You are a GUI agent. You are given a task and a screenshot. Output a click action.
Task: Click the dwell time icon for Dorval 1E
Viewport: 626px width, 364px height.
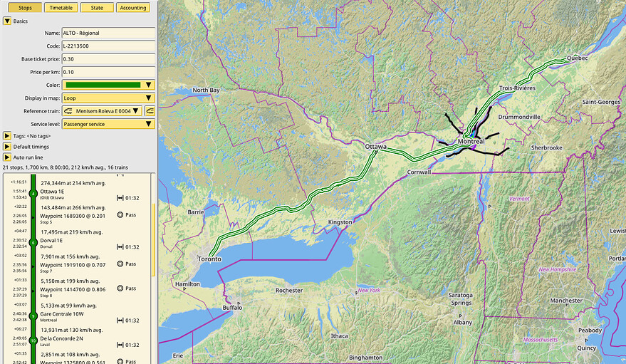[x=120, y=246]
